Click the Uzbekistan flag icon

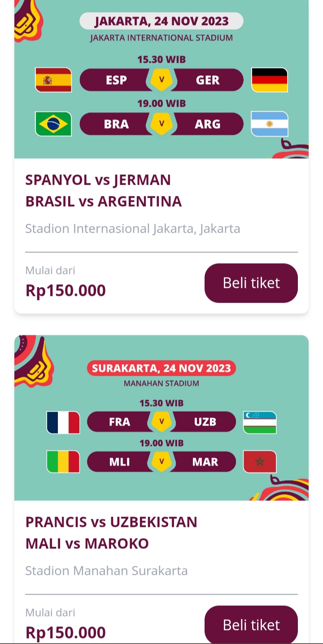[260, 422]
